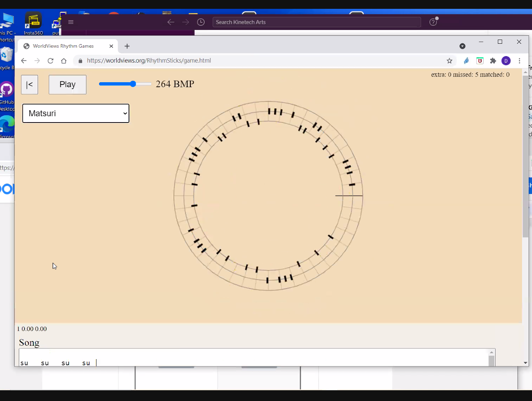Click the blue feather extension icon
This screenshot has height=401, width=532.
pos(466,61)
